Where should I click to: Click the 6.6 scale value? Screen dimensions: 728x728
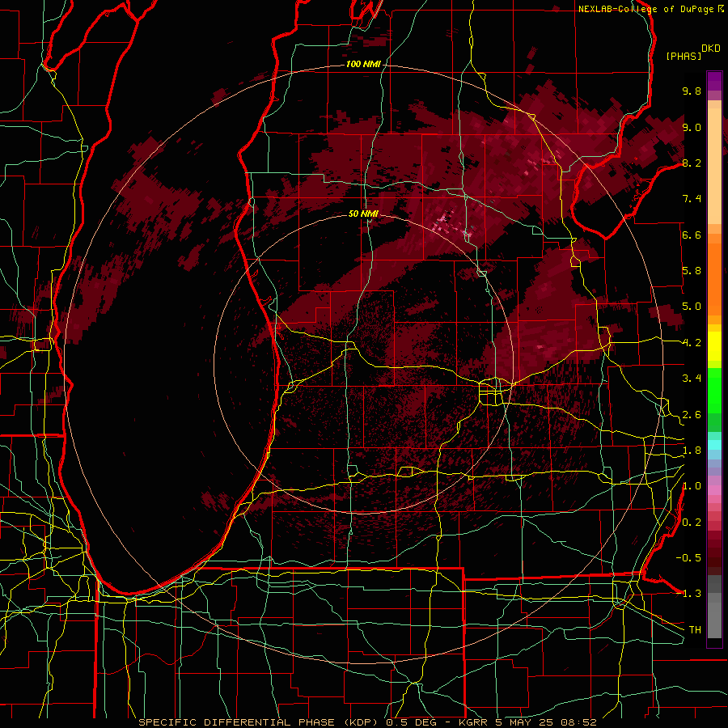[692, 235]
